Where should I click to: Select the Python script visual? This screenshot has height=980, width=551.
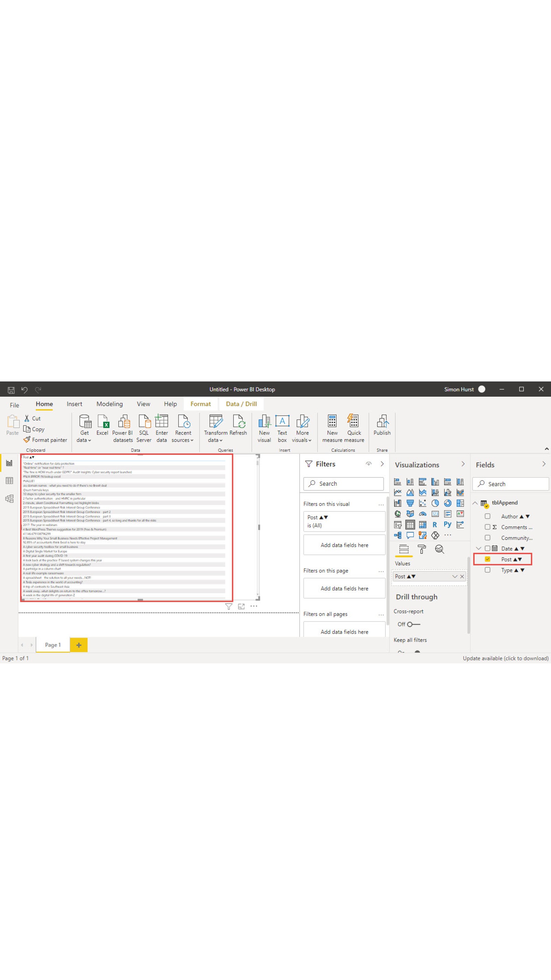point(448,524)
